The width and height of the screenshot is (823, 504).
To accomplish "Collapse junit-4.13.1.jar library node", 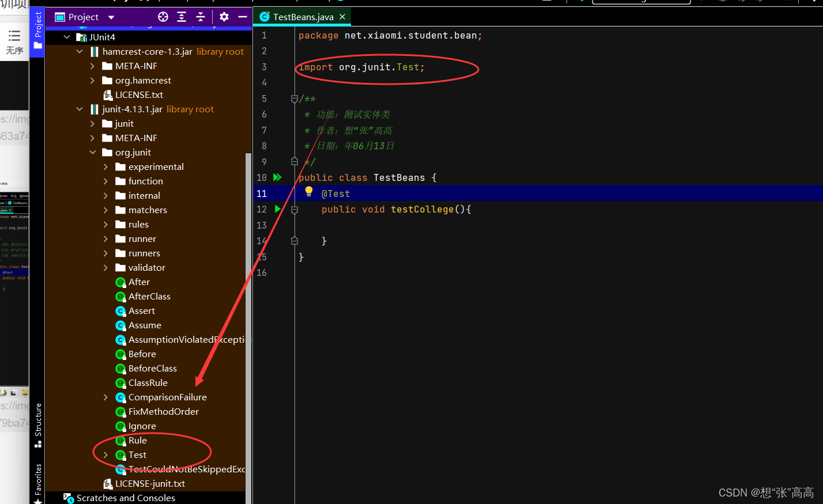I will [80, 109].
